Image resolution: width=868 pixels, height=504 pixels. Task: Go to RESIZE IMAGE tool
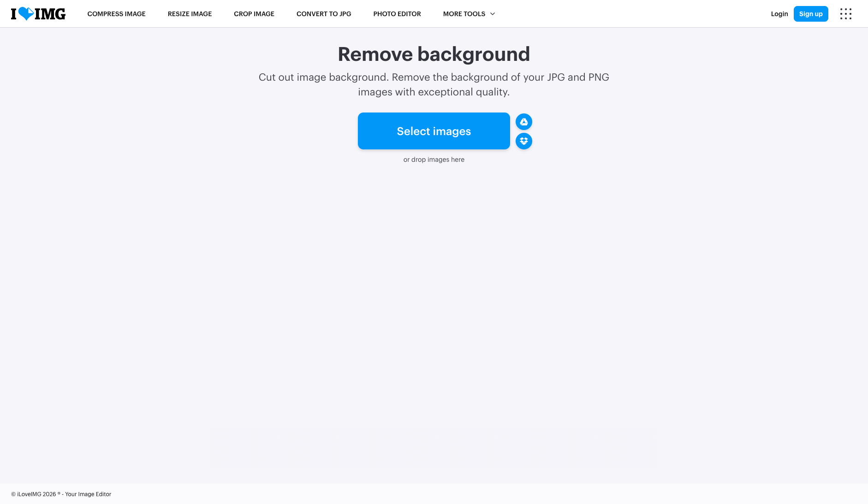190,14
